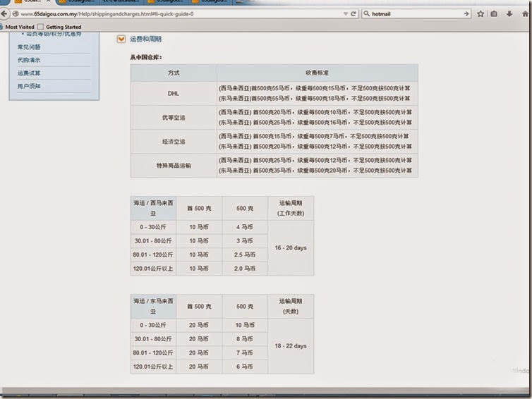Image resolution: width=532 pixels, height=399 pixels.
Task: Click the 海运 / 西马来西亚 header cell
Action: pyautogui.click(x=153, y=208)
